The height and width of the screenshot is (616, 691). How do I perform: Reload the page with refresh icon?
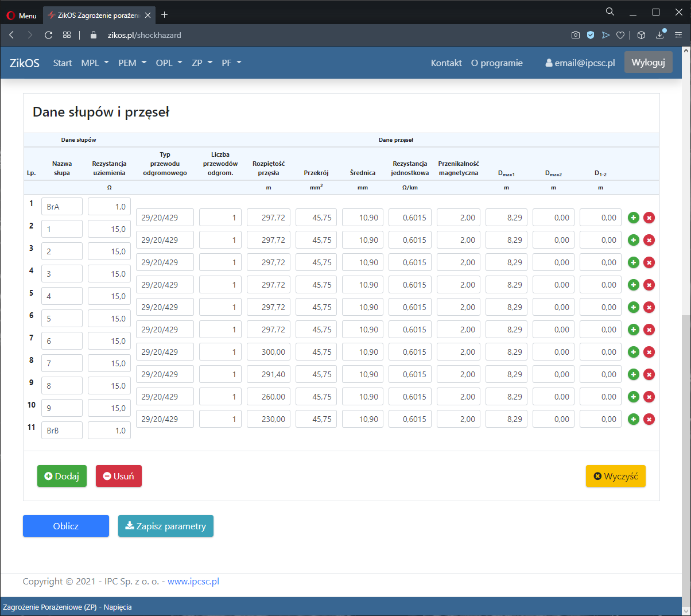pyautogui.click(x=49, y=35)
